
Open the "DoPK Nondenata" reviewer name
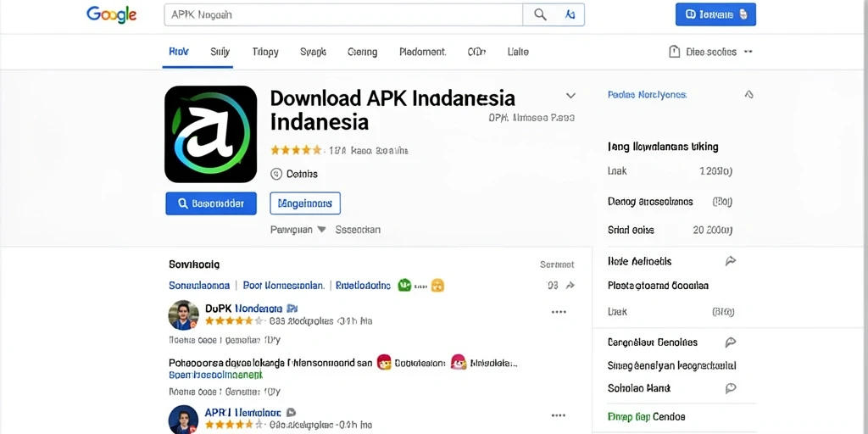tap(243, 309)
